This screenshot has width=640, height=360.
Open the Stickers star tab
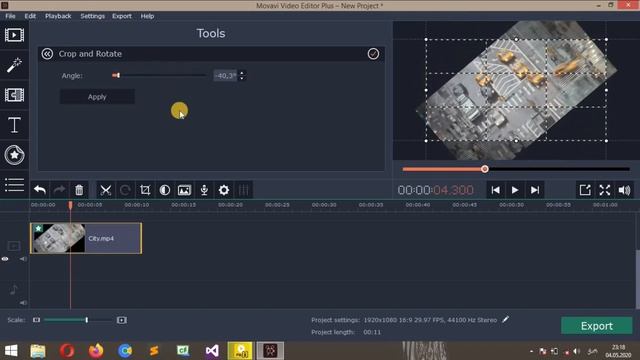[14, 155]
